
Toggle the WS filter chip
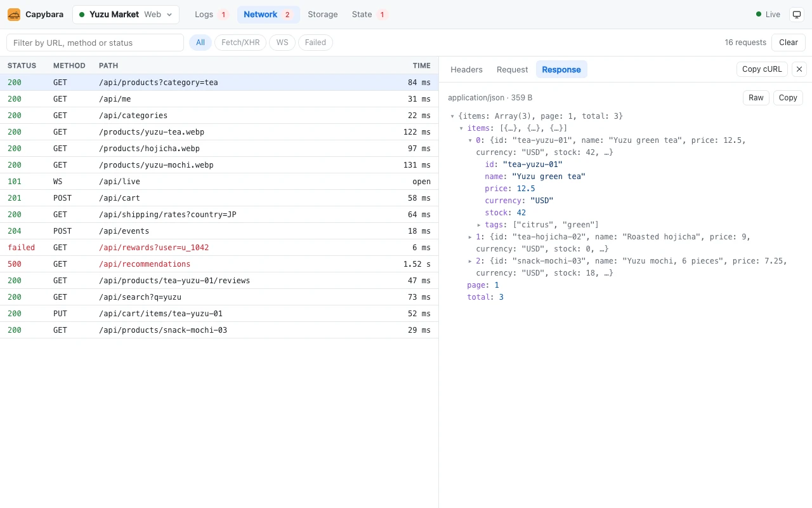click(282, 43)
